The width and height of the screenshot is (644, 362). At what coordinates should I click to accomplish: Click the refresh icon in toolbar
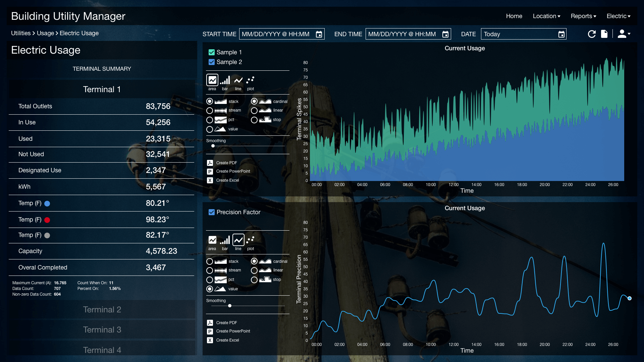592,34
